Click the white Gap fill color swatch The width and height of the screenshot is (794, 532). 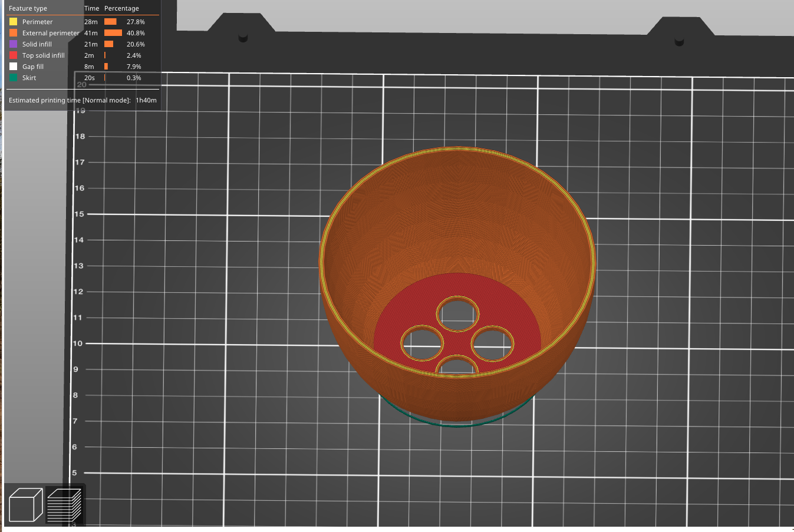13,67
